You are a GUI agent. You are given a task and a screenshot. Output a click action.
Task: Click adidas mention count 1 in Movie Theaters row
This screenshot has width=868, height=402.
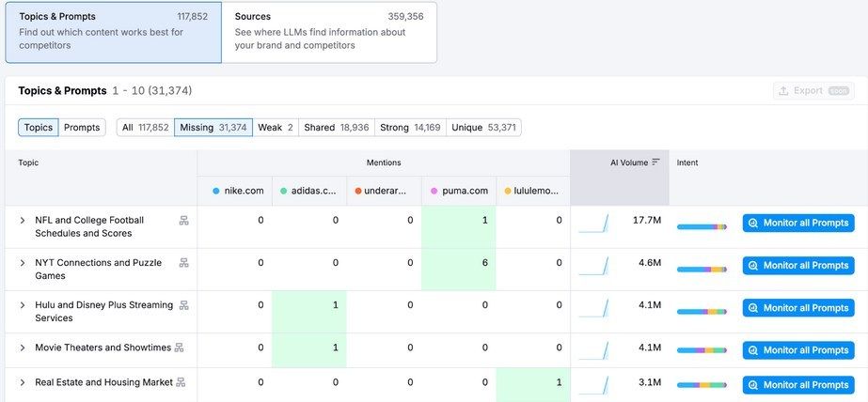pyautogui.click(x=308, y=350)
